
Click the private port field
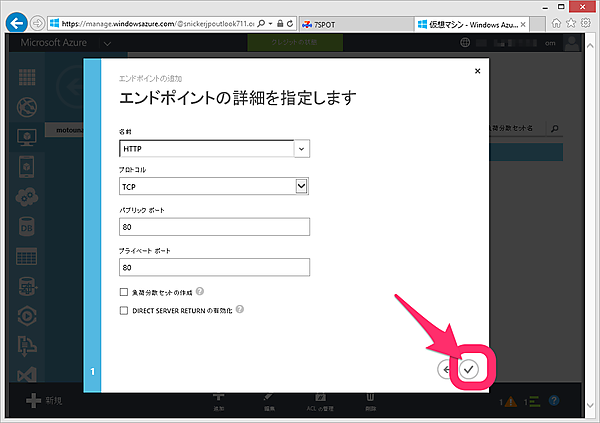tap(214, 267)
